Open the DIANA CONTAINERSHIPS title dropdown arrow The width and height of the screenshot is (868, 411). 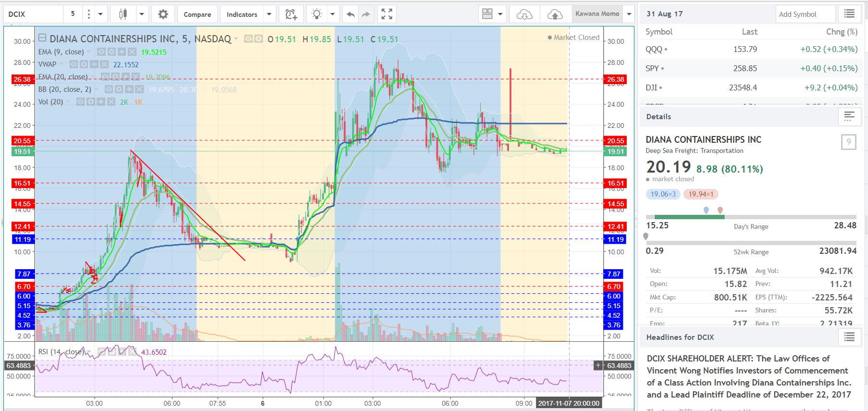[x=236, y=39]
